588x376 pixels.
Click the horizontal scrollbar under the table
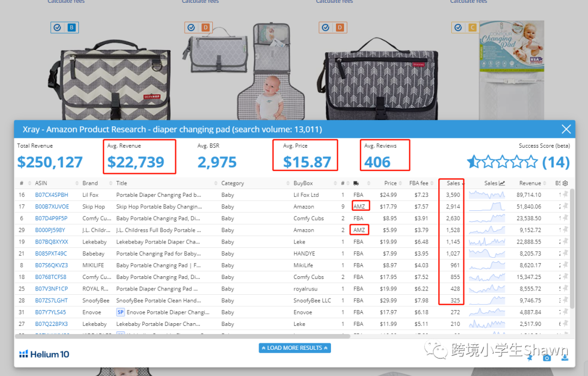182,336
